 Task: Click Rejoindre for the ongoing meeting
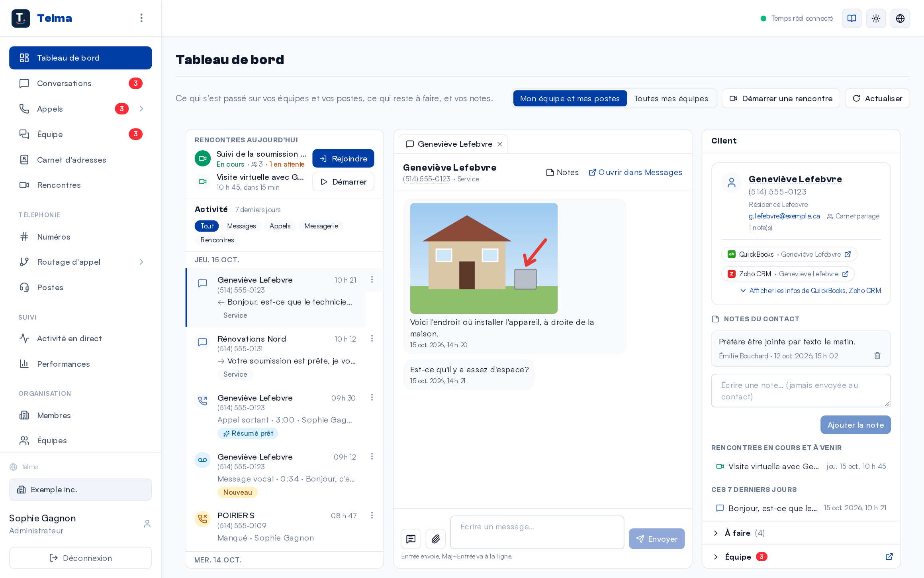[x=343, y=159]
